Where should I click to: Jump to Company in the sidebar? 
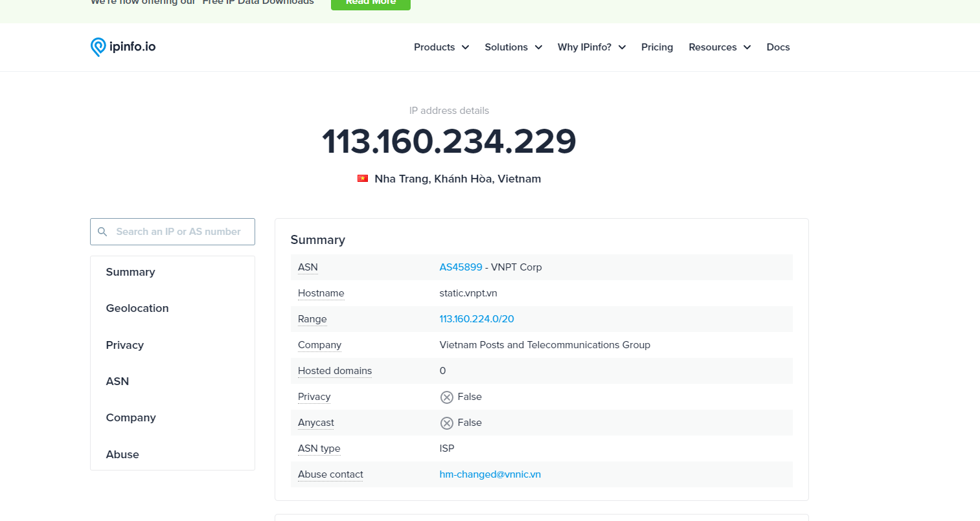[131, 417]
